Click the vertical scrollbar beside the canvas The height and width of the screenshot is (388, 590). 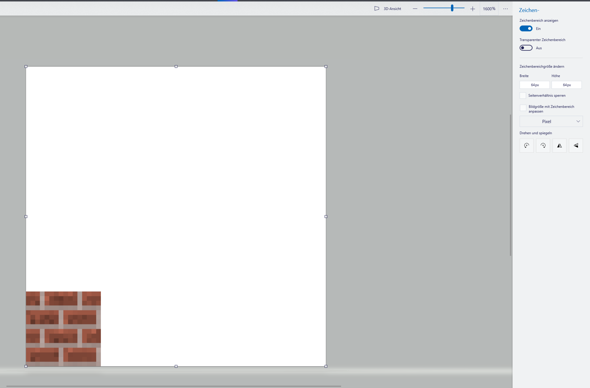[x=511, y=185]
